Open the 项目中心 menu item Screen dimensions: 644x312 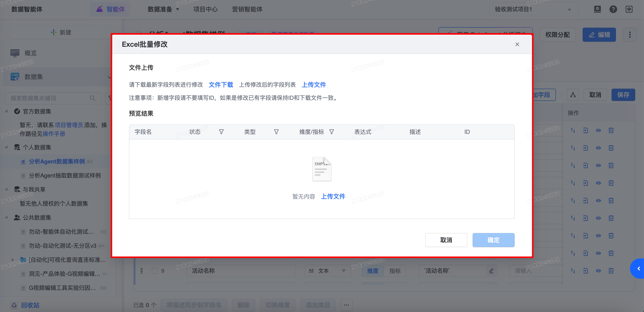205,9
